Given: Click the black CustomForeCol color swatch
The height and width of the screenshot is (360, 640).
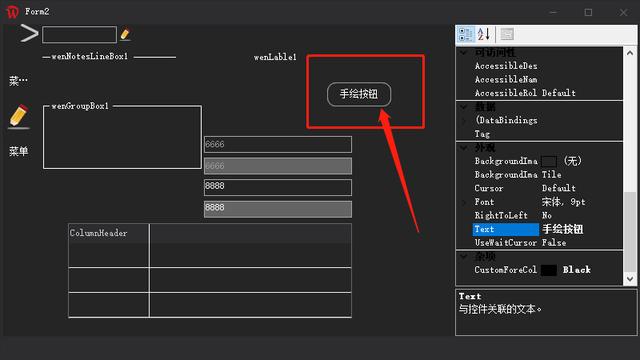Looking at the screenshot, I should click(x=549, y=270).
